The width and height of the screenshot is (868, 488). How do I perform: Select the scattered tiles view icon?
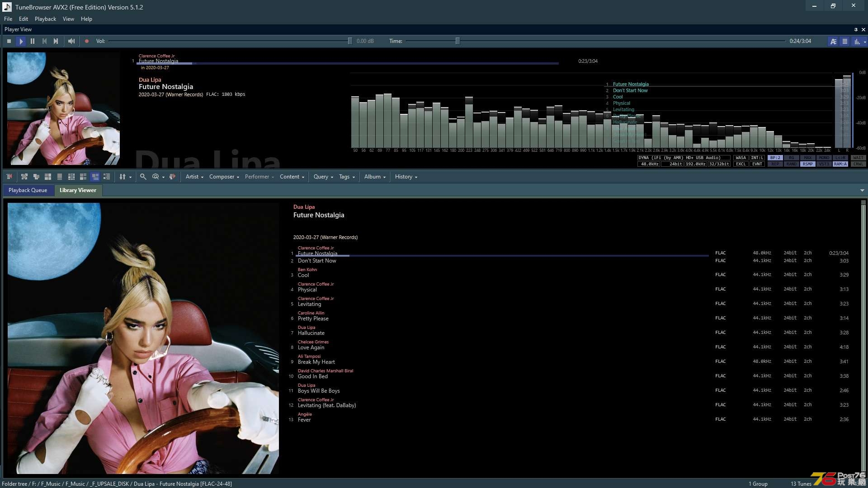pyautogui.click(x=24, y=177)
